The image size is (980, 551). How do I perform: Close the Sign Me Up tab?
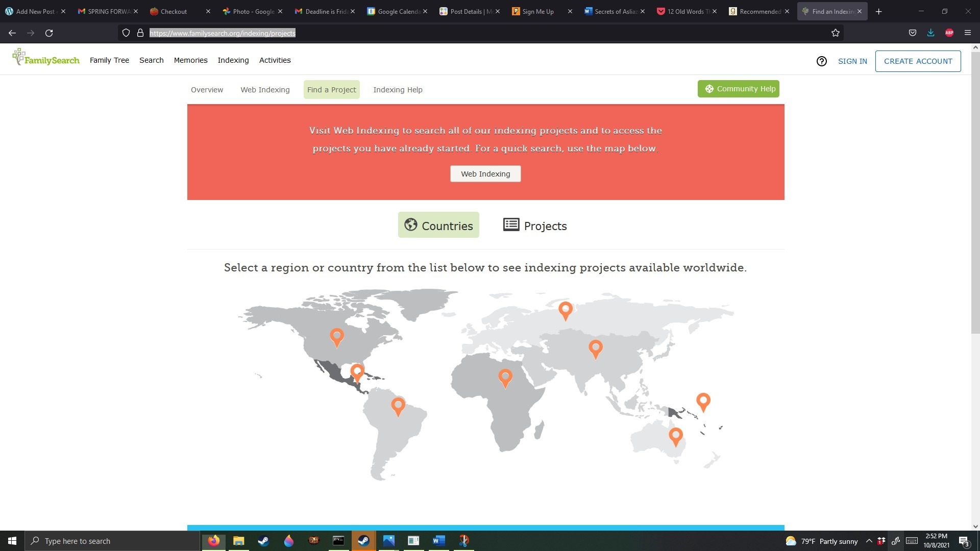click(570, 11)
